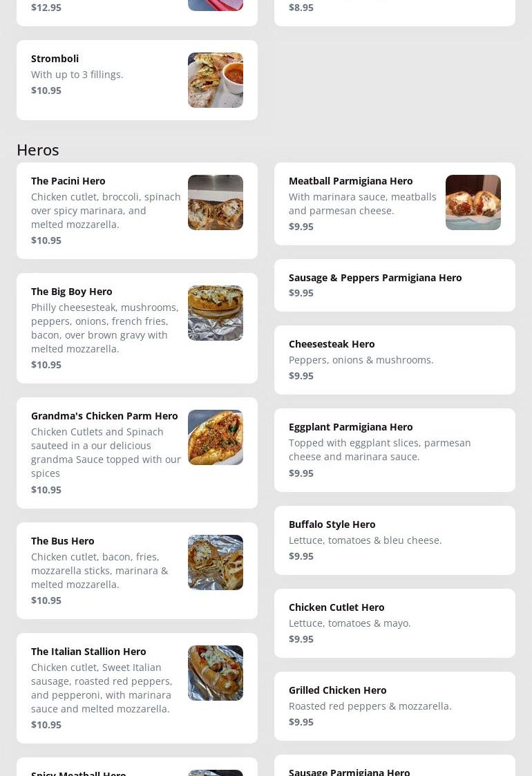Screen dimensions: 532x776
Task: Choose The Big Boy Hero title
Action: 72,292
